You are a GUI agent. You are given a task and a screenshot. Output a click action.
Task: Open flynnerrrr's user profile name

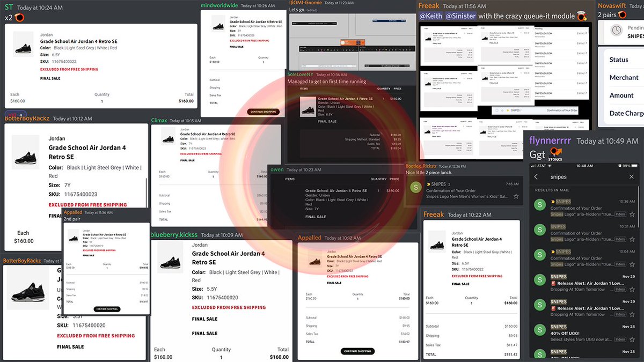tap(551, 141)
